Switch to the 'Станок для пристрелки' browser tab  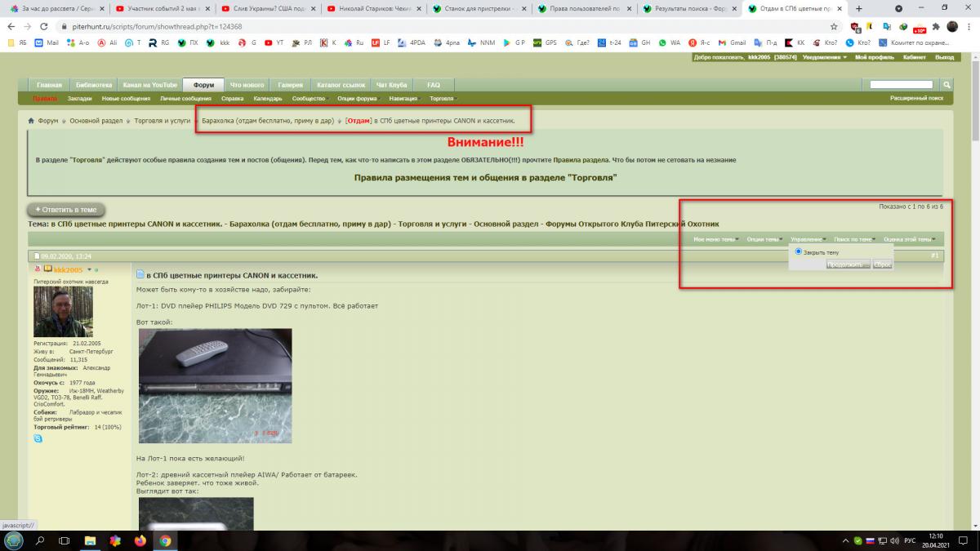pos(478,8)
